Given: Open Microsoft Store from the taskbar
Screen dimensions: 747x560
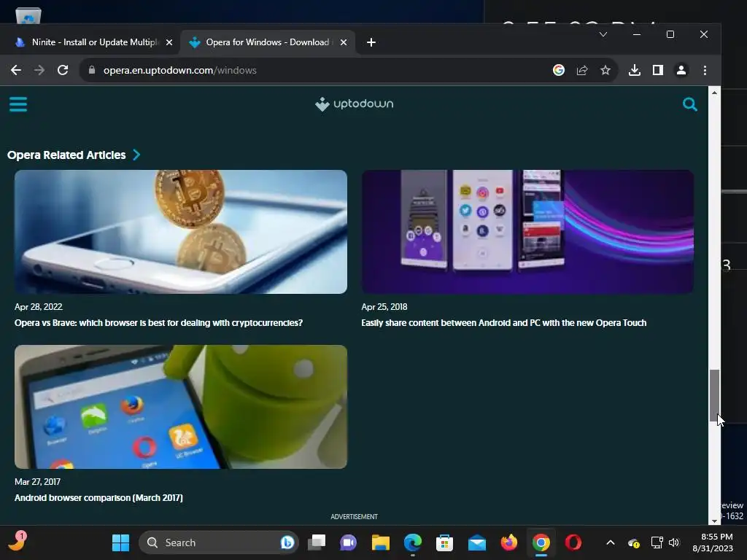Looking at the screenshot, I should coord(444,542).
